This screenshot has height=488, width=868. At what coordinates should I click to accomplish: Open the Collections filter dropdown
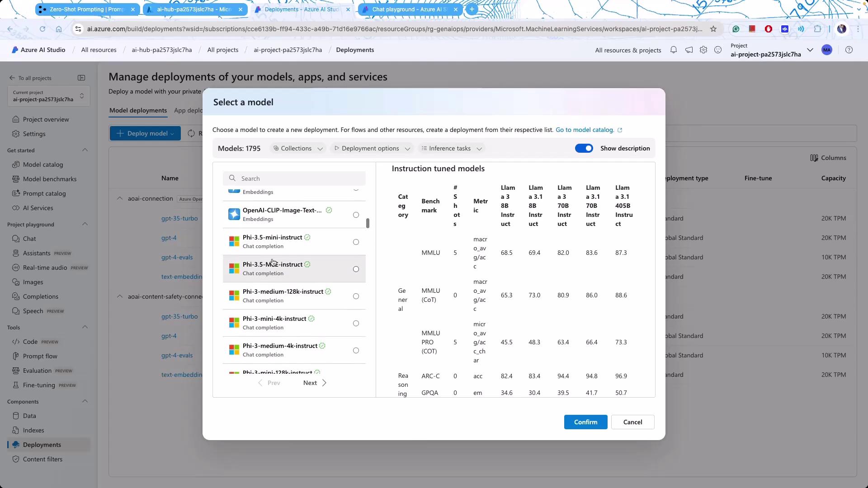pos(298,148)
